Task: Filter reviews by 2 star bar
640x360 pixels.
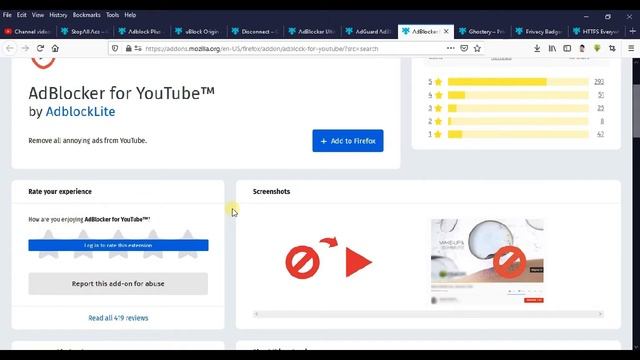Action: point(518,121)
